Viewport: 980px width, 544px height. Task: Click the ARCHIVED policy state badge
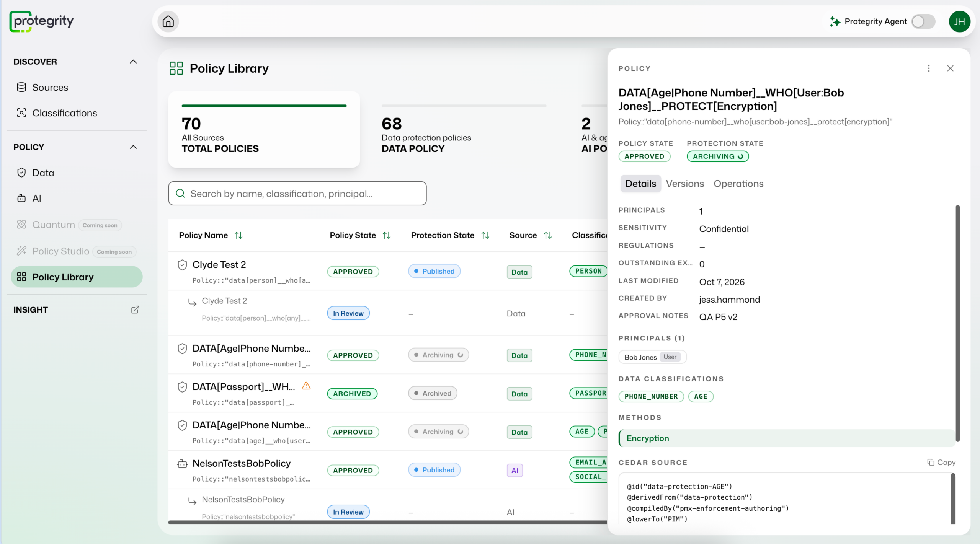pos(352,394)
